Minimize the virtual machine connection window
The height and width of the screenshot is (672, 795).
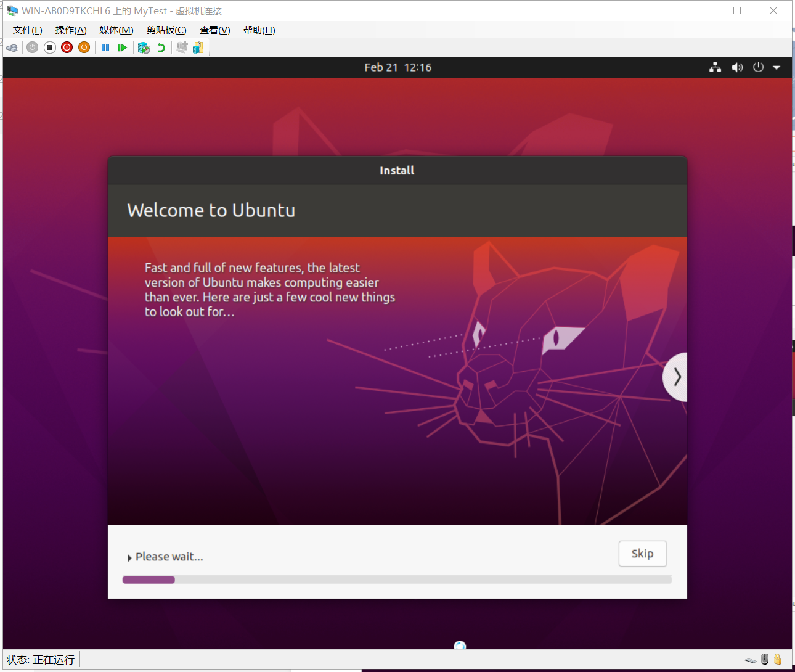click(x=701, y=10)
